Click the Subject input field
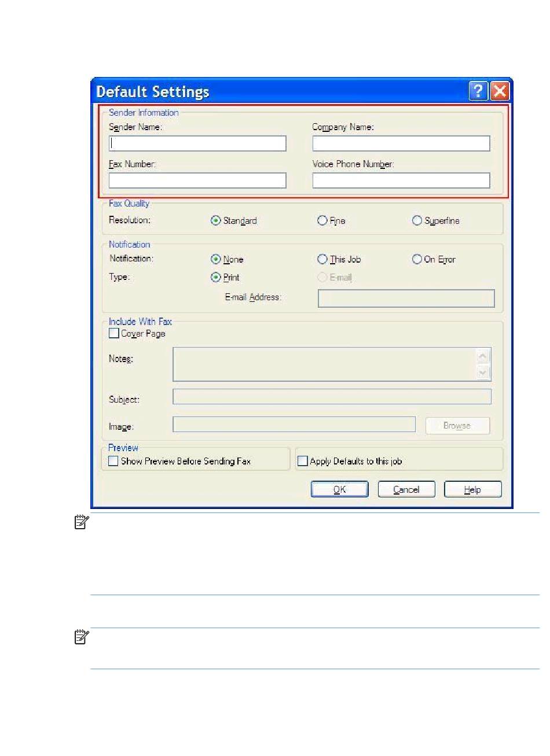The height and width of the screenshot is (756, 550). coord(332,397)
